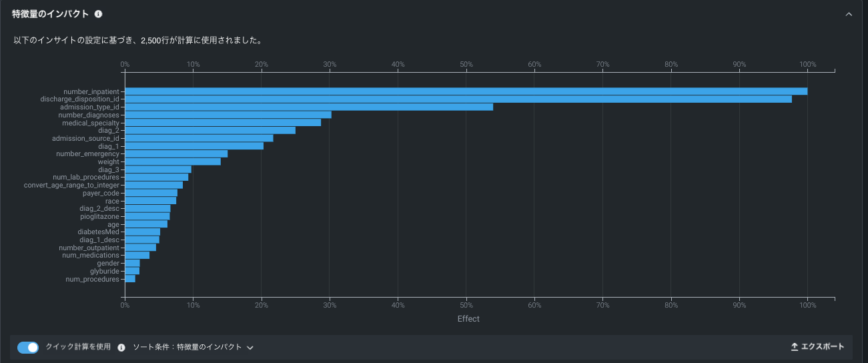Click the weight feature label

tap(108, 161)
